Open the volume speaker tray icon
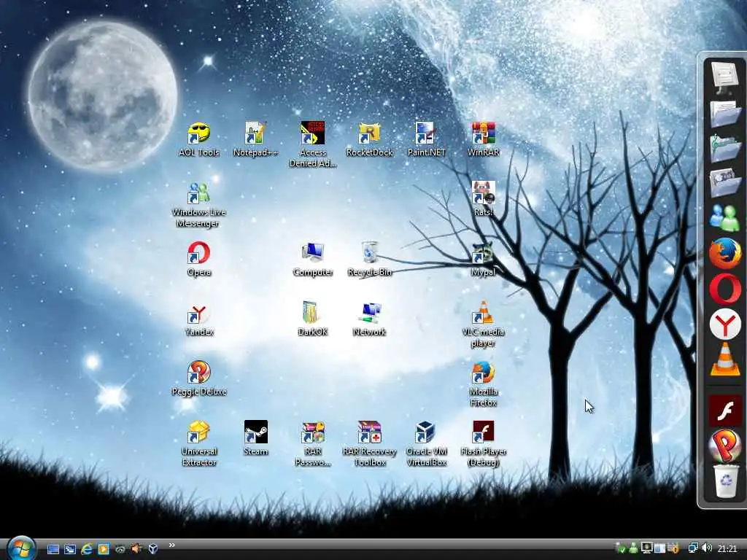The width and height of the screenshot is (747, 560). [707, 548]
